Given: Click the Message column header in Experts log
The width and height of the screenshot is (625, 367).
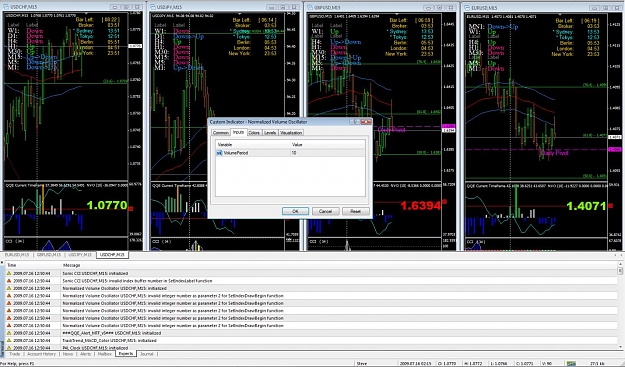Looking at the screenshot, I should point(339,265).
